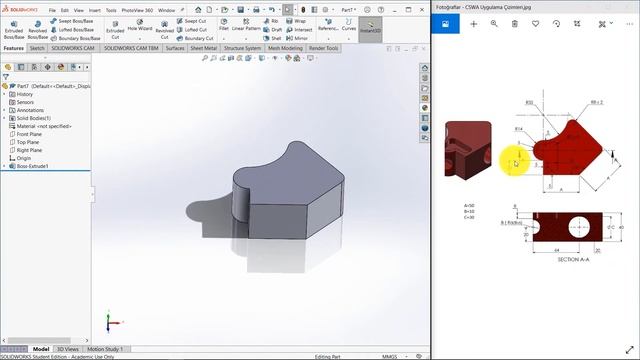This screenshot has height=360, width=640.
Task: Select the Linear Pattern tool
Action: (x=246, y=25)
